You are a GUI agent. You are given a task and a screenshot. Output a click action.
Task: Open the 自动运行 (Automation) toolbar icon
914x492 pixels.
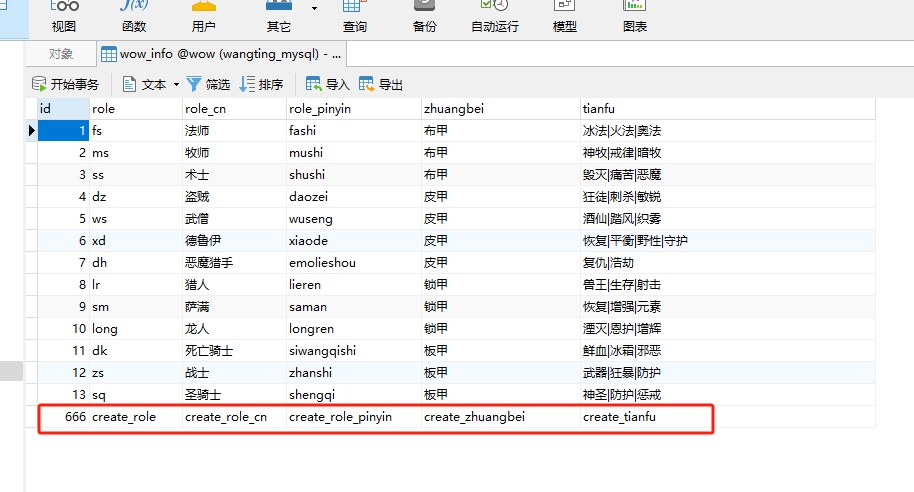(x=495, y=17)
